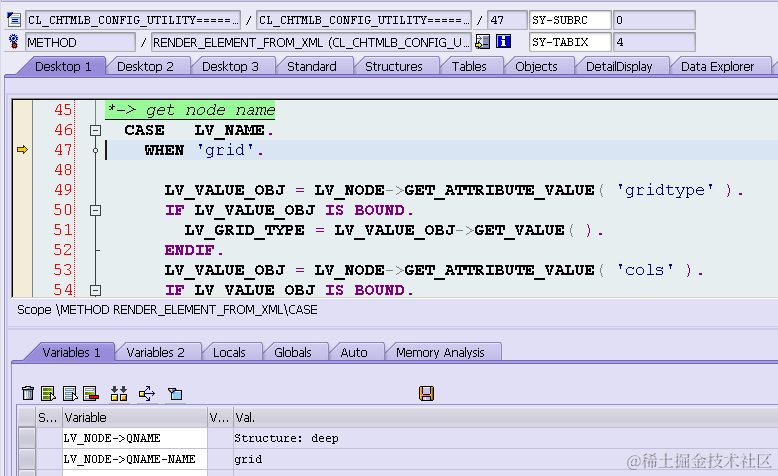Open the Standard tab
778x476 pixels.
312,67
